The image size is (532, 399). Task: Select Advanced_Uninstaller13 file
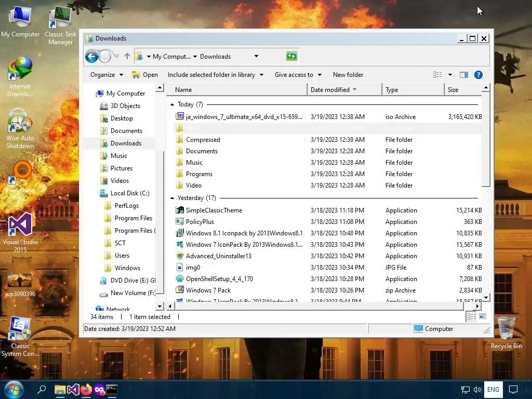[x=328, y=256]
